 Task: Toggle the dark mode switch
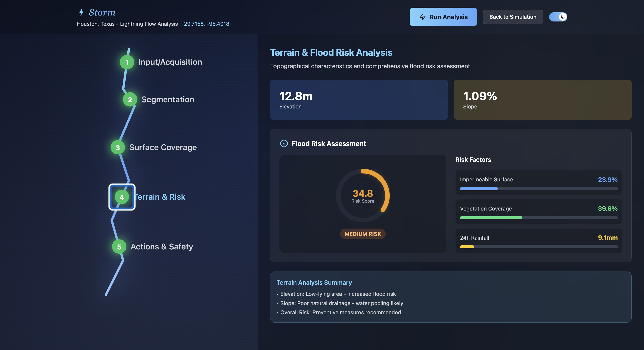[558, 17]
